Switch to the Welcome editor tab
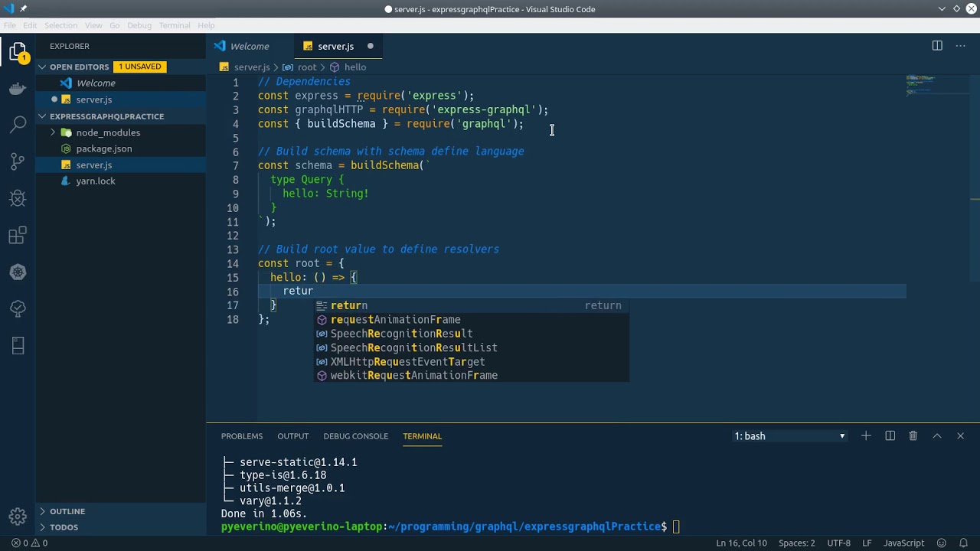The width and height of the screenshot is (980, 551). tap(249, 46)
